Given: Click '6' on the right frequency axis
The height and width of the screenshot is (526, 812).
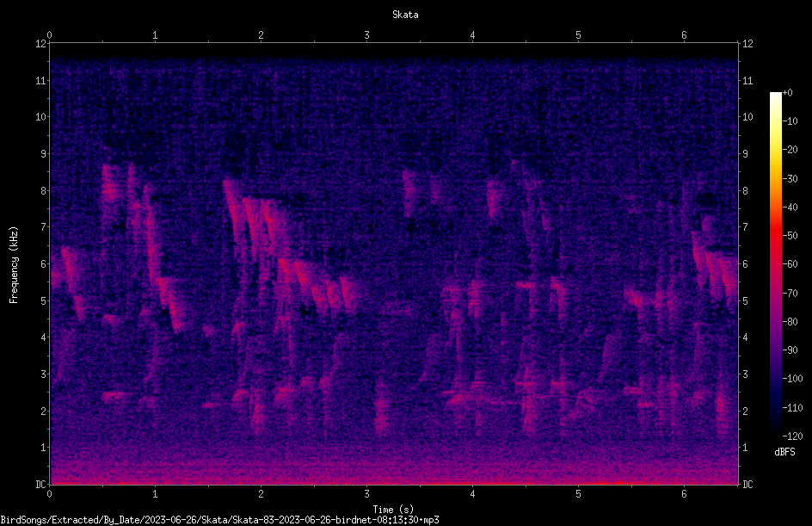Looking at the screenshot, I should pyautogui.click(x=745, y=264).
